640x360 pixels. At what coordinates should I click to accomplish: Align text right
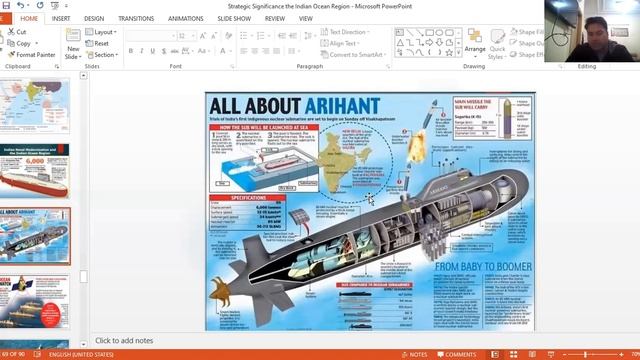coord(266,51)
